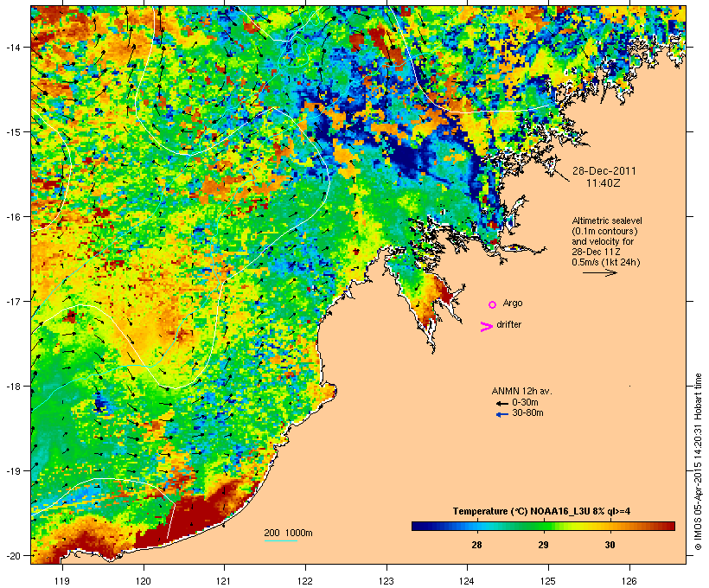Click the colorbar tick value 28
The height and width of the screenshot is (588, 709).
pyautogui.click(x=476, y=545)
